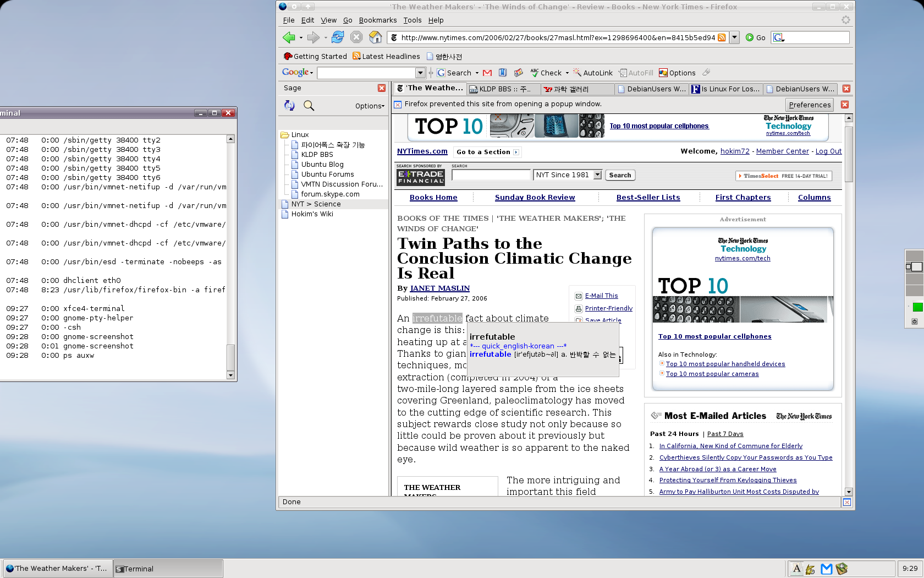
Task: Click the Google toolbar search field
Action: pyautogui.click(x=366, y=73)
